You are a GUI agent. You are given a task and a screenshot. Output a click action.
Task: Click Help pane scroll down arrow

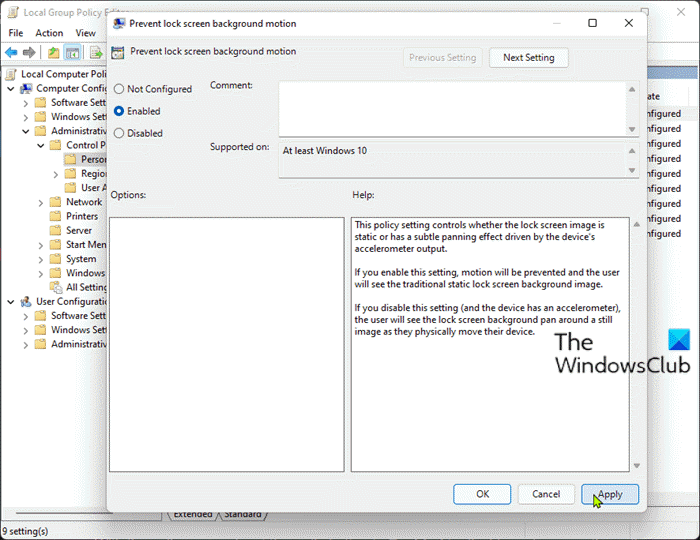(637, 465)
